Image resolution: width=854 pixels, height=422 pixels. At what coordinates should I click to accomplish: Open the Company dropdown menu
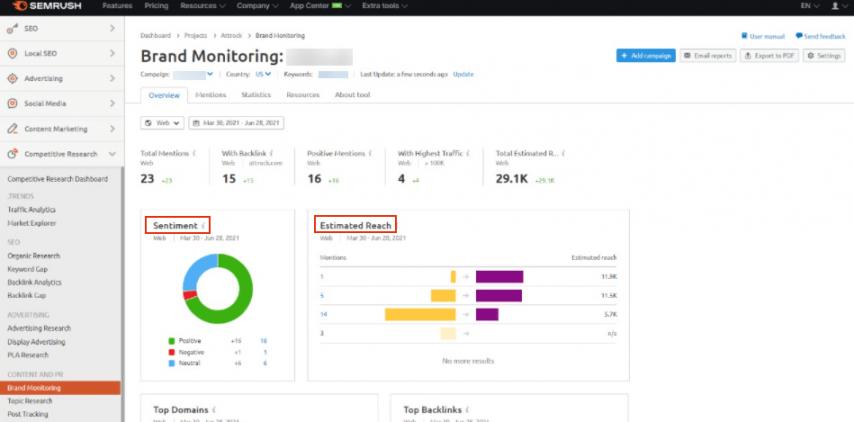(257, 6)
